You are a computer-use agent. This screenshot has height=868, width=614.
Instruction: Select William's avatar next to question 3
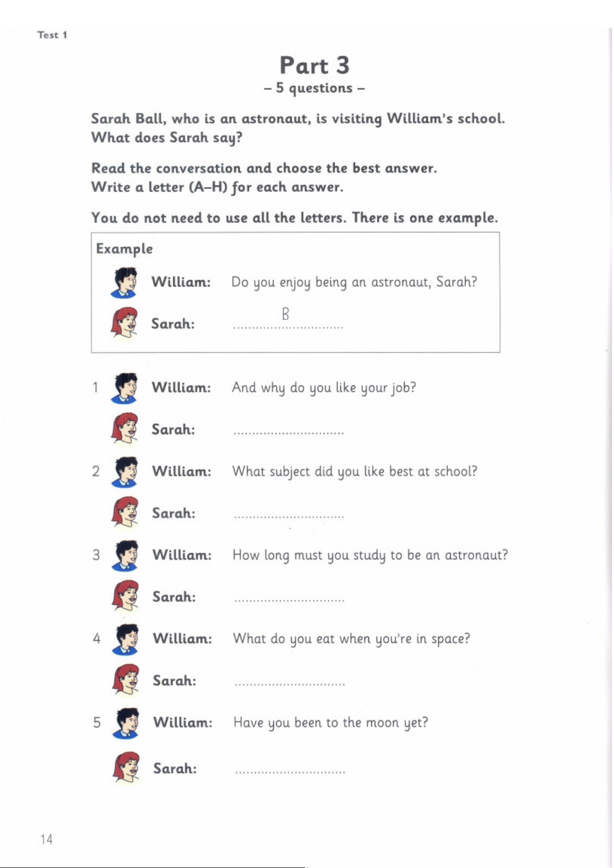(x=125, y=555)
